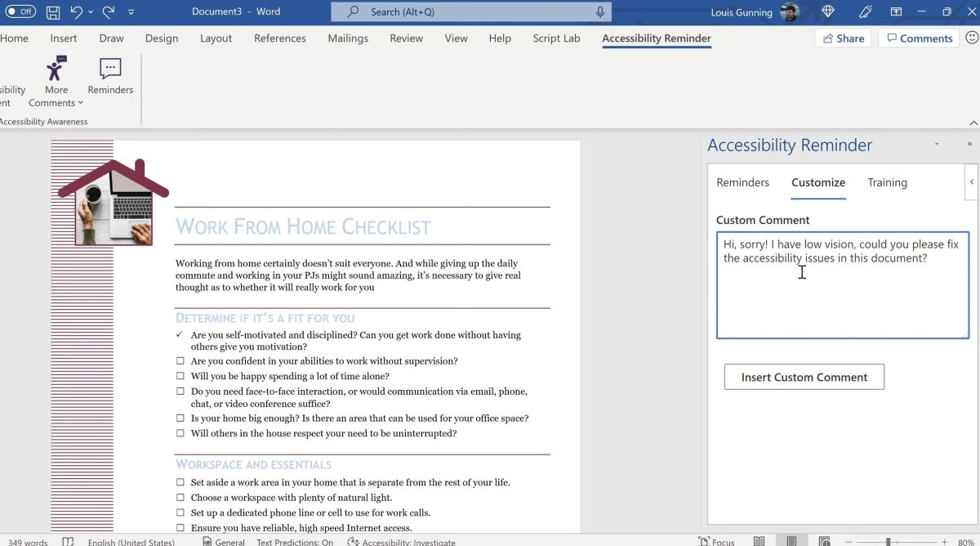Open Louis Gunning account profile picture
Viewport: 980px width, 546px height.
(789, 12)
